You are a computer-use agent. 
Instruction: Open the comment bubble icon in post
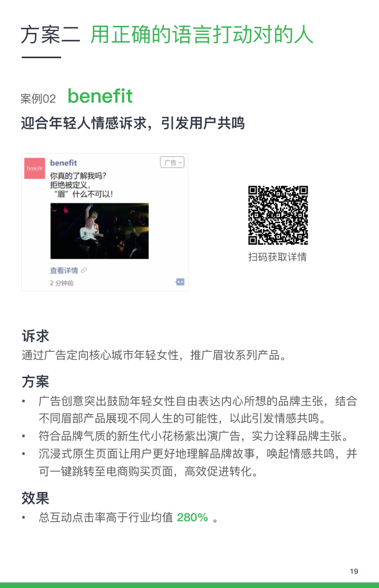tap(180, 282)
